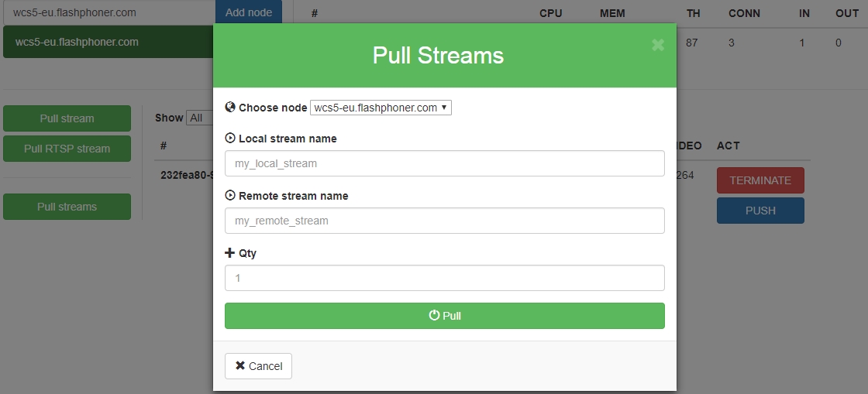This screenshot has height=394, width=868.
Task: Click the CPU column header
Action: click(x=551, y=13)
